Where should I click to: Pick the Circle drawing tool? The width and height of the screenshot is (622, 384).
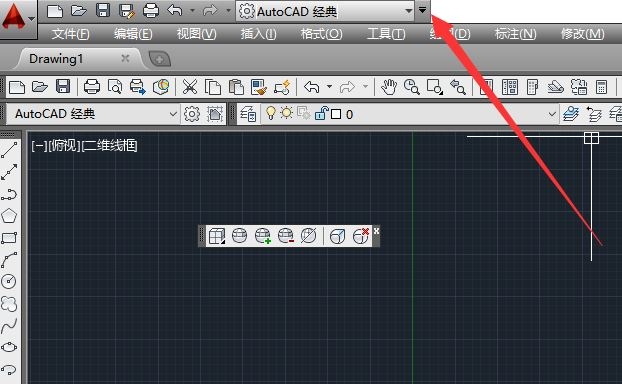click(x=9, y=282)
